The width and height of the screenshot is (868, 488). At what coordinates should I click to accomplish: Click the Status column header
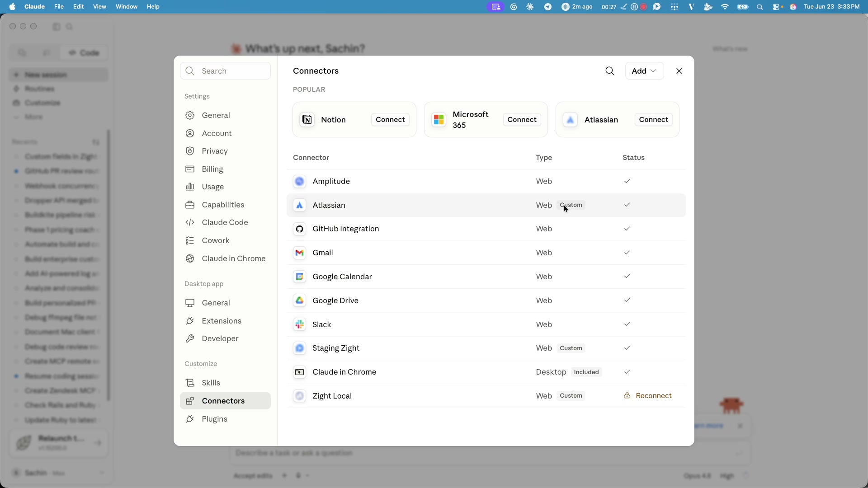(633, 158)
